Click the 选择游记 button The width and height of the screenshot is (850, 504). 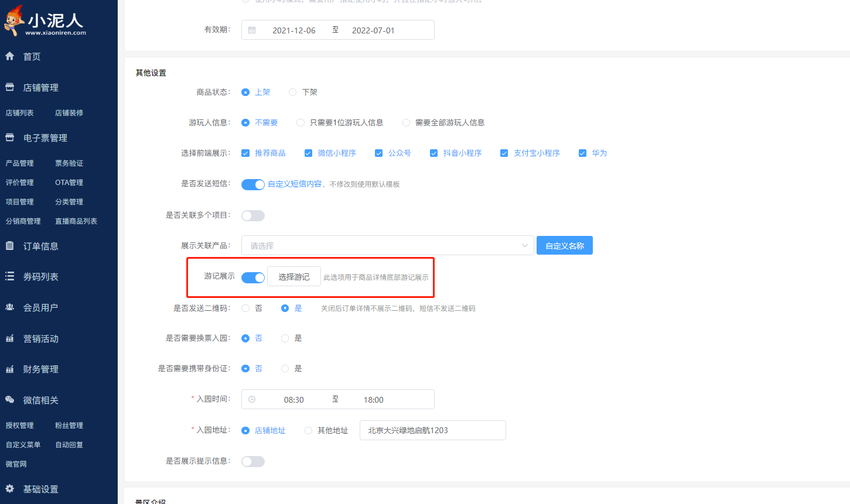point(293,276)
